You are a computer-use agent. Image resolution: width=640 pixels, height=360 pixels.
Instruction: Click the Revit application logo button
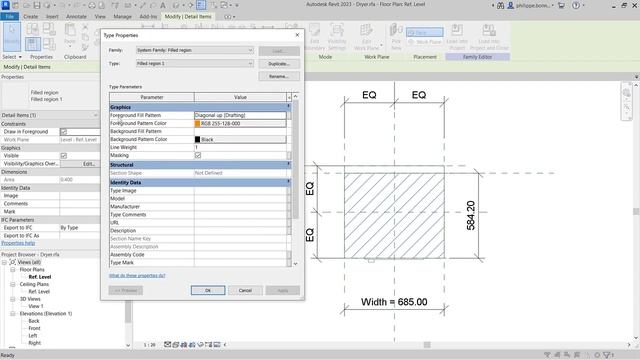pyautogui.click(x=5, y=5)
